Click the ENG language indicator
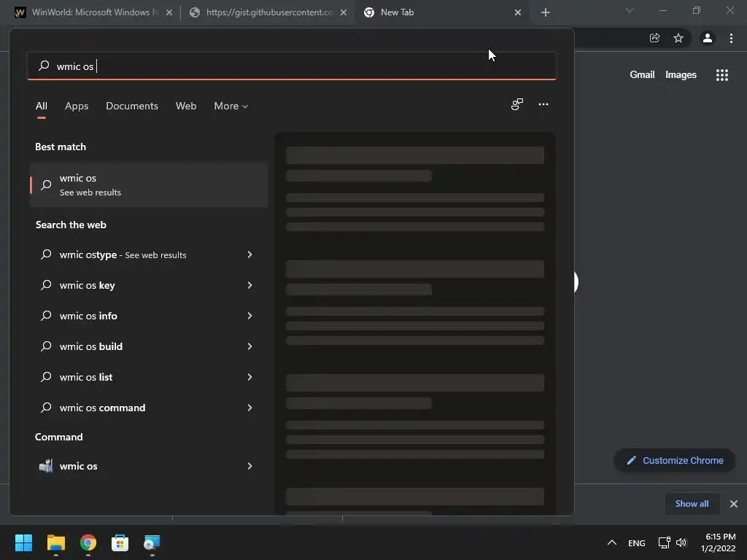 [636, 542]
